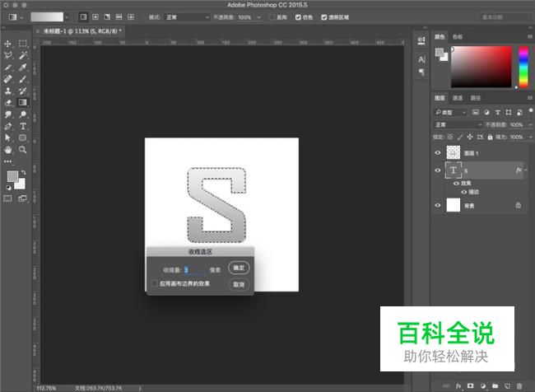Screen dimensions: 535x392
Task: Lock transparent pixels in Layers panel
Action: [450, 137]
